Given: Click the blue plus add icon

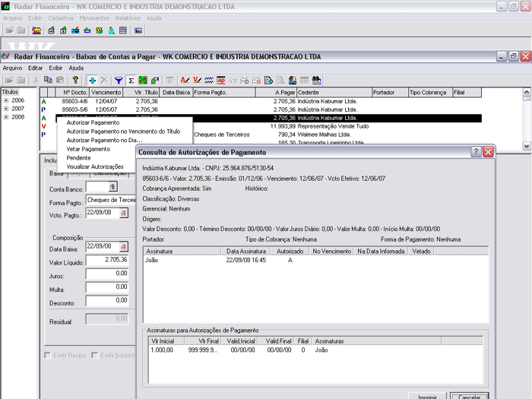Looking at the screenshot, I should tap(92, 80).
